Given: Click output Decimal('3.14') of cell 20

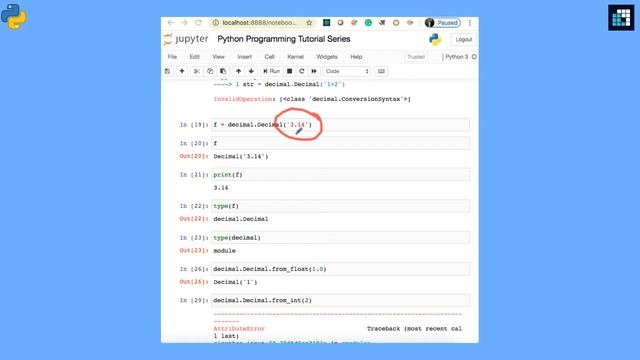Looking at the screenshot, I should [x=241, y=156].
